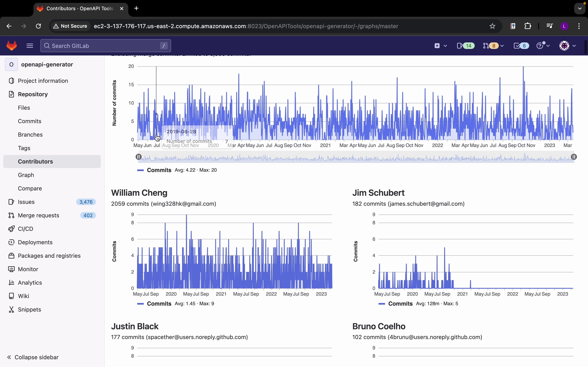The image size is (588, 367).
Task: Open Commits in Repository submenu
Action: click(x=30, y=121)
